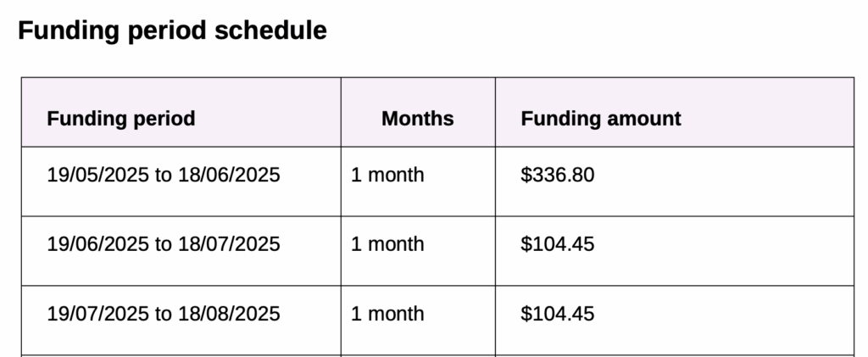This screenshot has height=357, width=868.
Task: Select the "Funding amount" column header
Action: [601, 119]
